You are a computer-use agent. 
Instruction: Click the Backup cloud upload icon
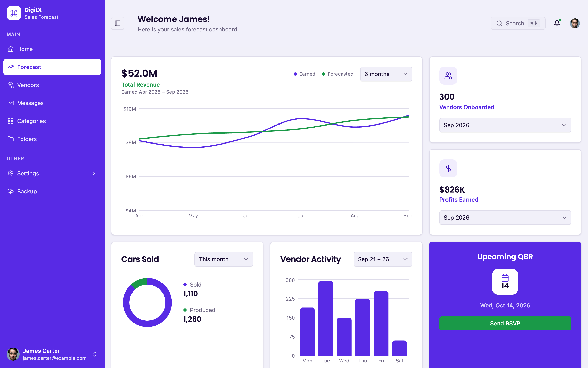point(11,192)
